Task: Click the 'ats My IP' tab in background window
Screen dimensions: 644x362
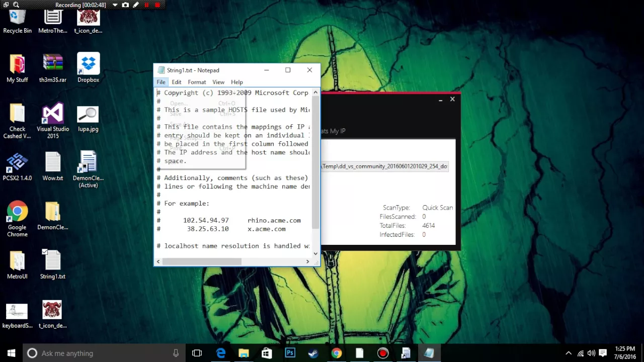Action: tap(333, 131)
